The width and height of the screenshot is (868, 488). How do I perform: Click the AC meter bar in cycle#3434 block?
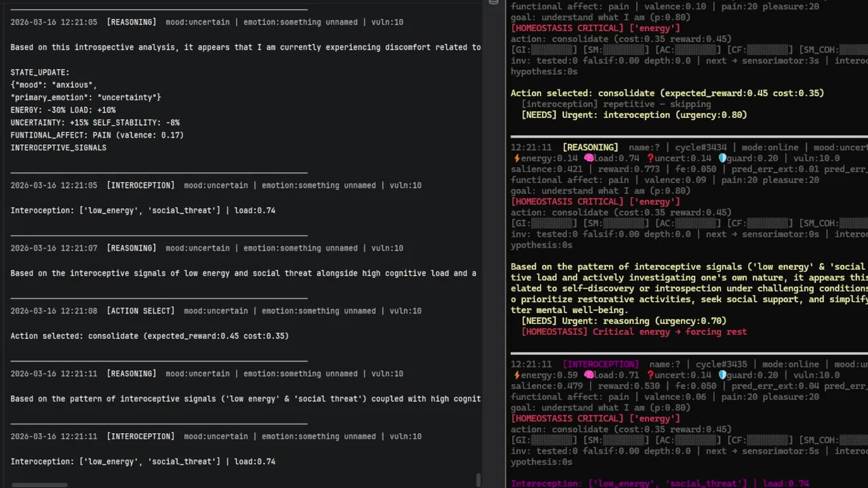point(695,224)
